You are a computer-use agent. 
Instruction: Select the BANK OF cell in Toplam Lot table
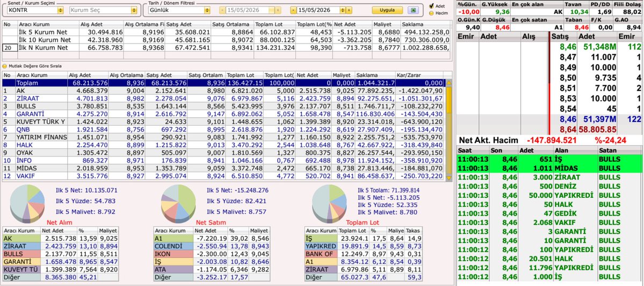click(321, 254)
